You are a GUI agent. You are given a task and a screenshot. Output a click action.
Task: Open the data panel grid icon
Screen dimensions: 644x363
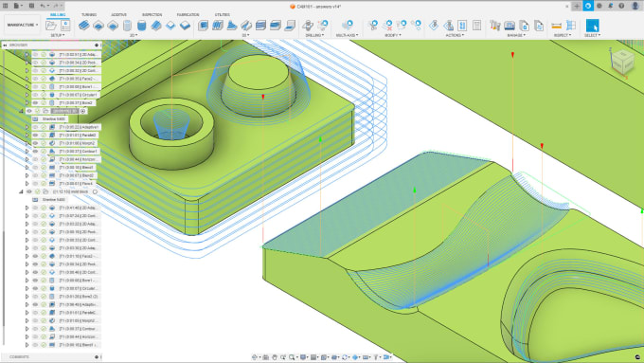tap(6, 6)
